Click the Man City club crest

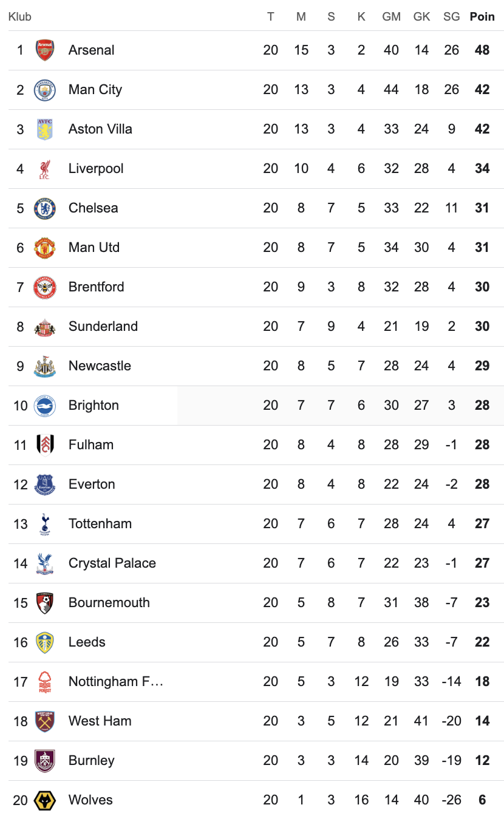point(45,90)
